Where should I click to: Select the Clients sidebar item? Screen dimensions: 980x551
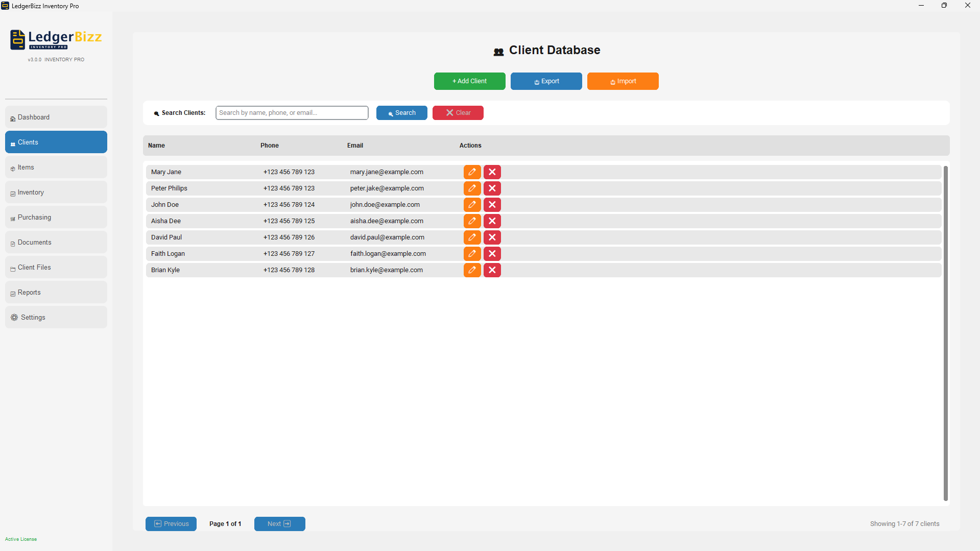[56, 142]
